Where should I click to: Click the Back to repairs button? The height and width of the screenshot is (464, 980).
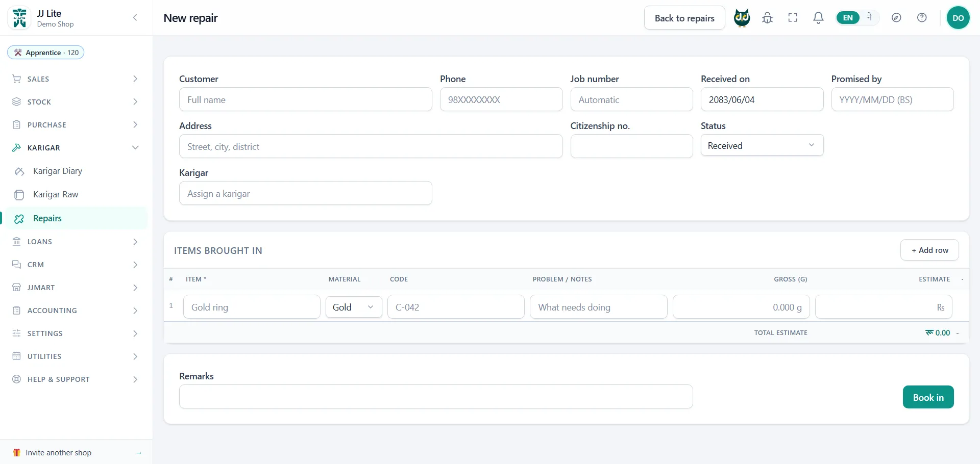point(684,18)
